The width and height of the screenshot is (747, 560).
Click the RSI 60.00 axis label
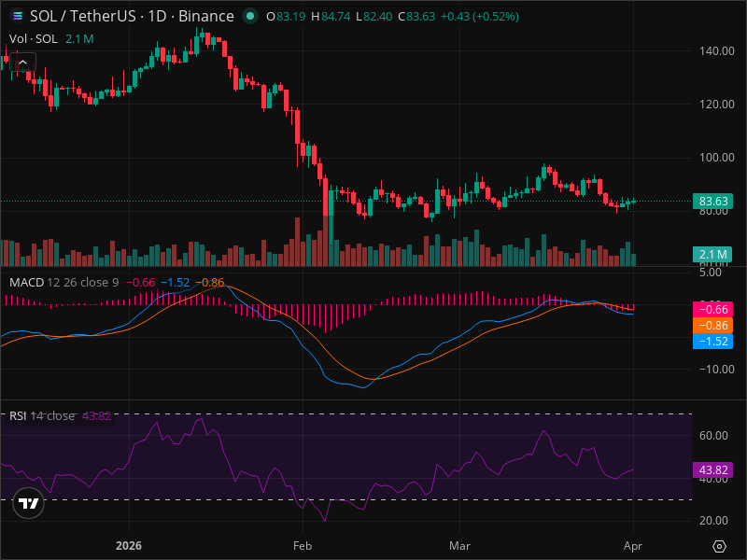(713, 435)
